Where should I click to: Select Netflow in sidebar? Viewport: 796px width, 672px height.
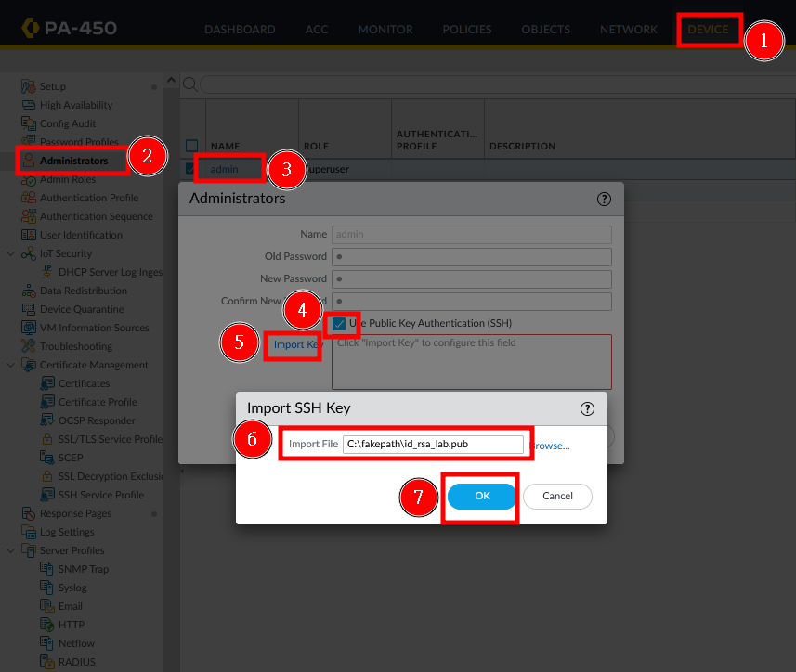pos(77,643)
